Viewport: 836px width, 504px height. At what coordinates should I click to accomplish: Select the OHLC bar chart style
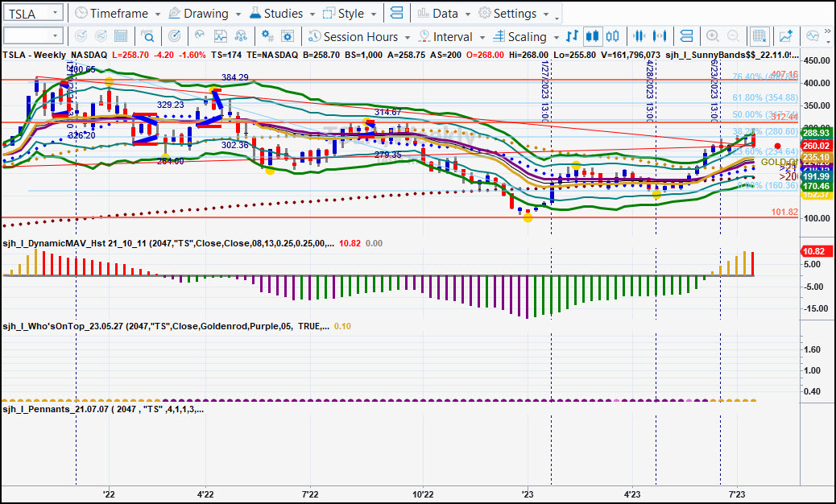click(x=572, y=36)
